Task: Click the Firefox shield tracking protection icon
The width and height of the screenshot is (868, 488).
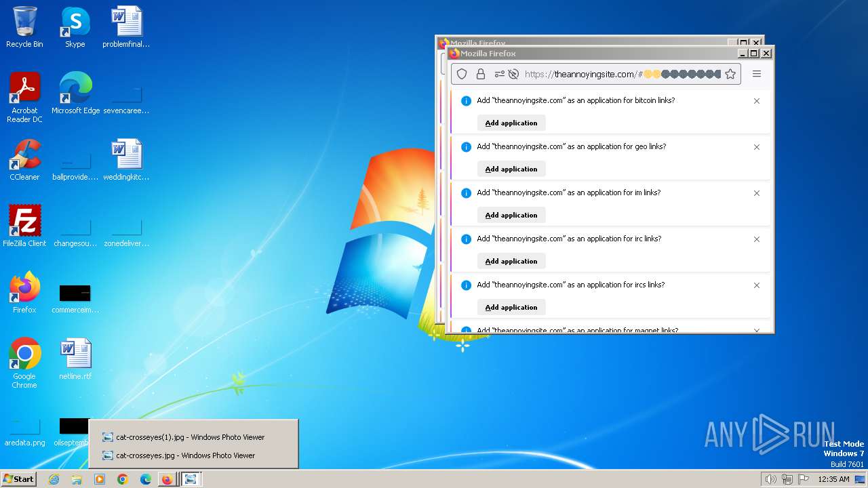Action: 462,75
